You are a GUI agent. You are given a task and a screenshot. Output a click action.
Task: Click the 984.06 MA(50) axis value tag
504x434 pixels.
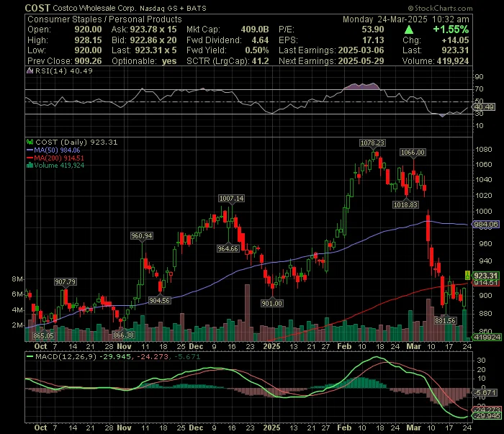(x=486, y=225)
